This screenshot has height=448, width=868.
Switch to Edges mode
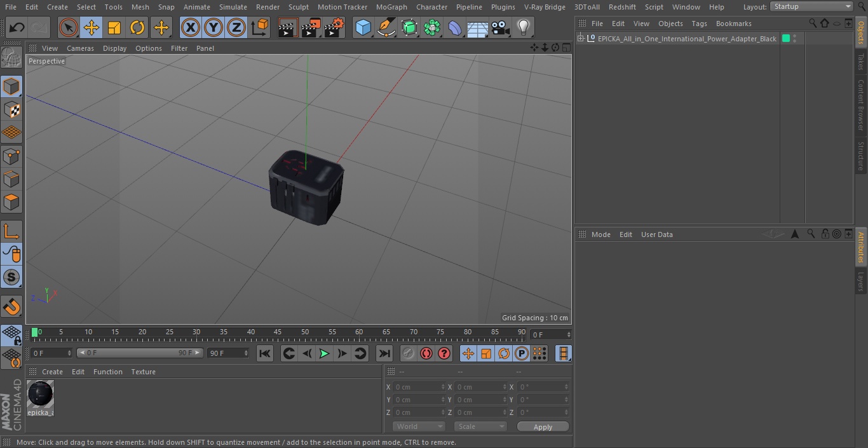coord(11,179)
